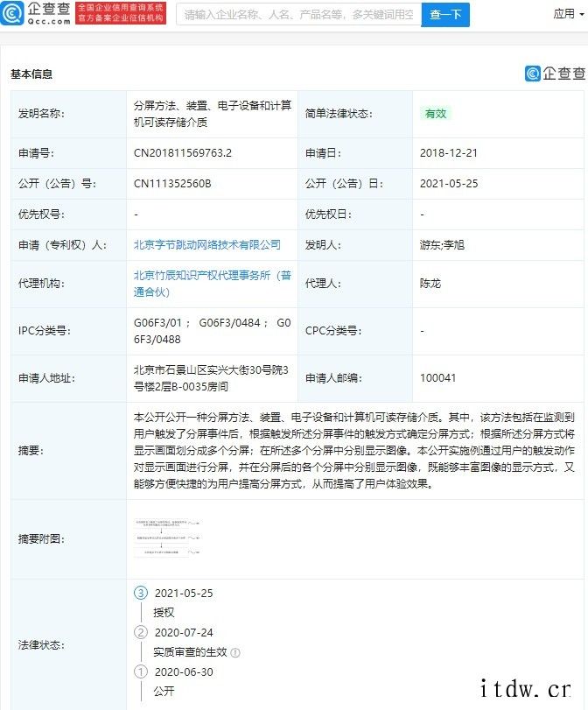Click the step 2 circle marker
Image resolution: width=588 pixels, height=710 pixels.
click(141, 632)
